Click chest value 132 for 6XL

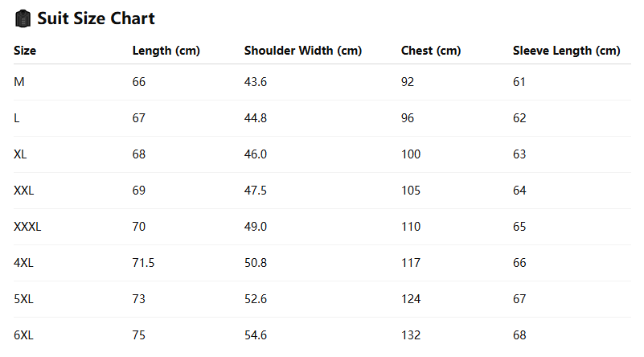coord(411,334)
